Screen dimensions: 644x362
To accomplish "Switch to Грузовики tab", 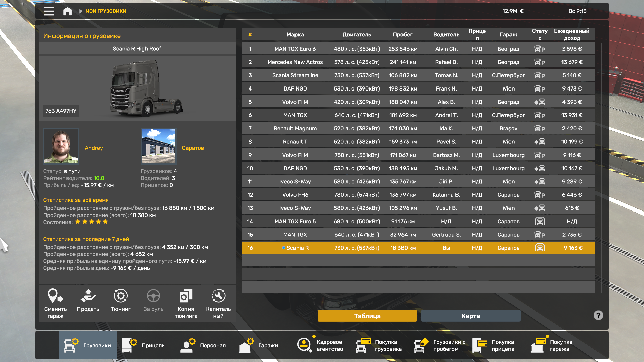I will [88, 345].
